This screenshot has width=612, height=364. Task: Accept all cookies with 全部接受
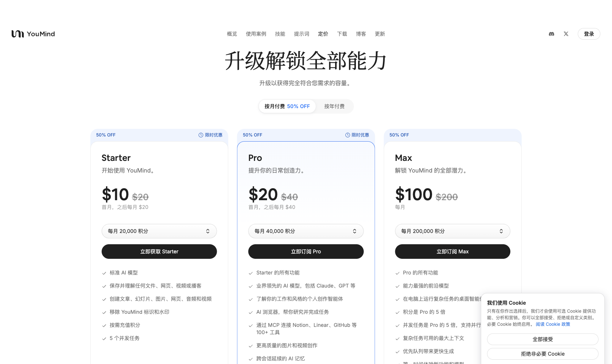pos(543,339)
